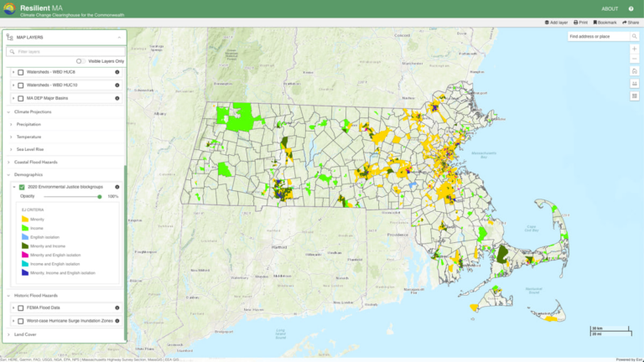Click the Print toolbar icon
Image resolution: width=644 pixels, height=362 pixels.
575,23
